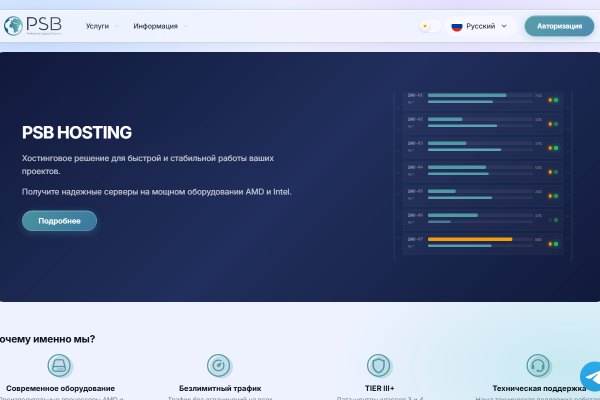This screenshot has width=600, height=400.
Task: Click the PSB globe logo
Action: coord(33,26)
